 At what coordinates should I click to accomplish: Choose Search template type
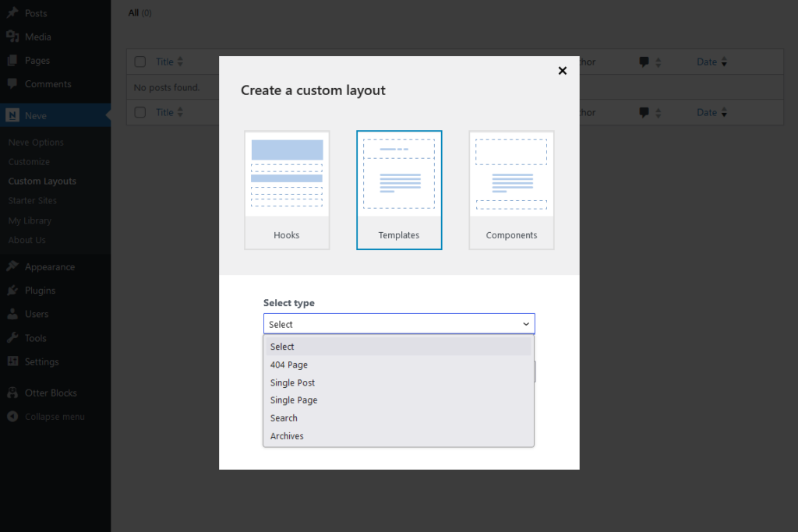(x=398, y=418)
